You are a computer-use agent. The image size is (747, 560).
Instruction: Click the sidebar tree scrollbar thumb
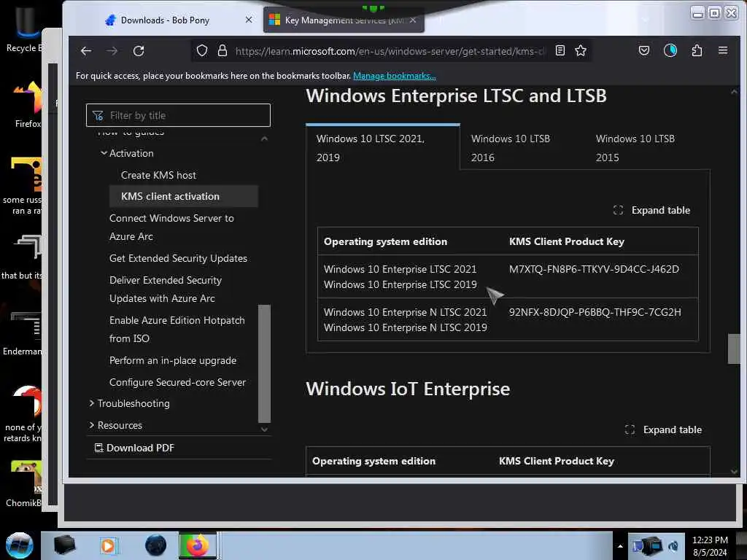point(264,363)
